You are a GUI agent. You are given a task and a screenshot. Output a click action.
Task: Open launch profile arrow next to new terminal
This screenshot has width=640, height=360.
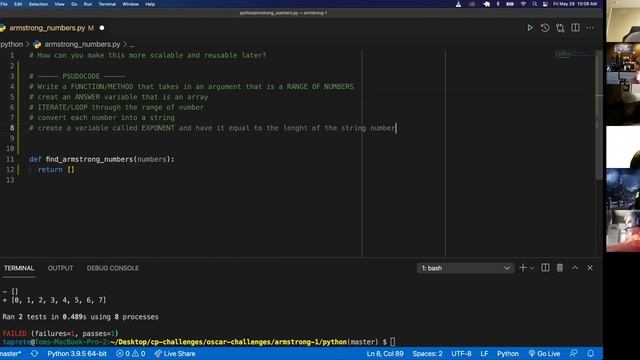pyautogui.click(x=532, y=268)
